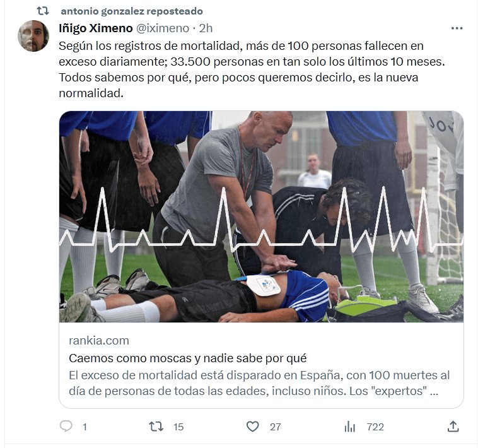Open Iñigo Ximeno's profile avatar
478x448 pixels.
(x=33, y=36)
